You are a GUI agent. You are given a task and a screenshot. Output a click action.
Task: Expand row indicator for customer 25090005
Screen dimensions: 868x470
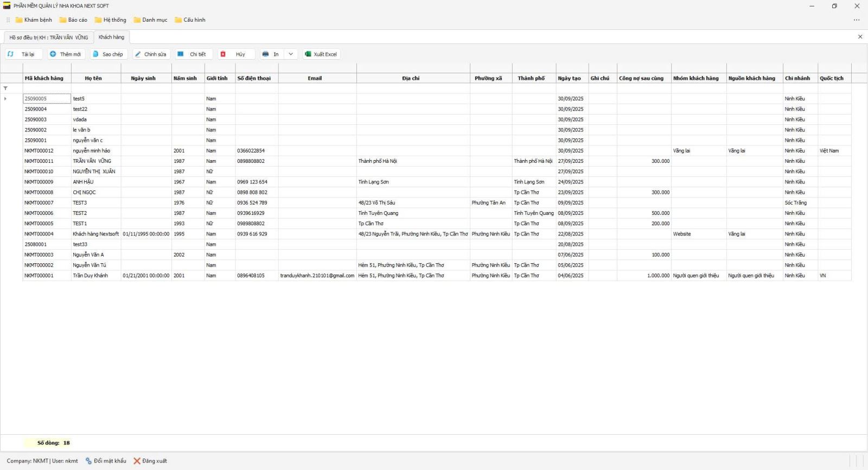coord(5,99)
